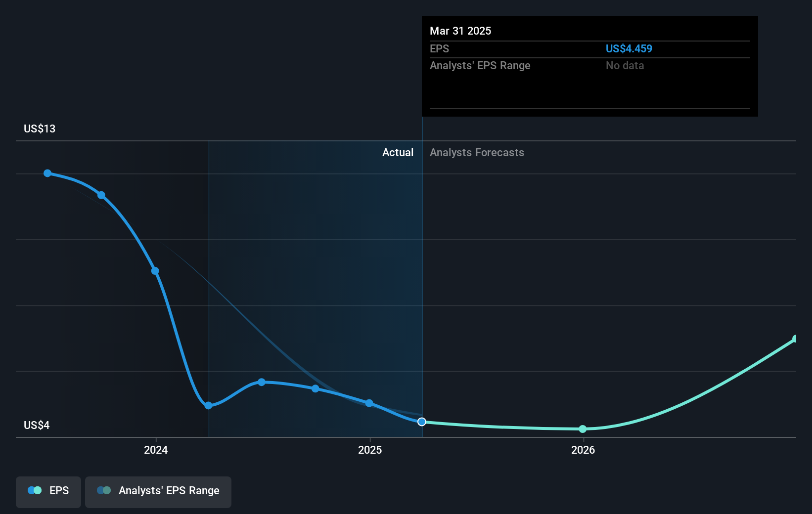The image size is (812, 514).
Task: Click the 2026 forecast data point
Action: click(x=583, y=428)
